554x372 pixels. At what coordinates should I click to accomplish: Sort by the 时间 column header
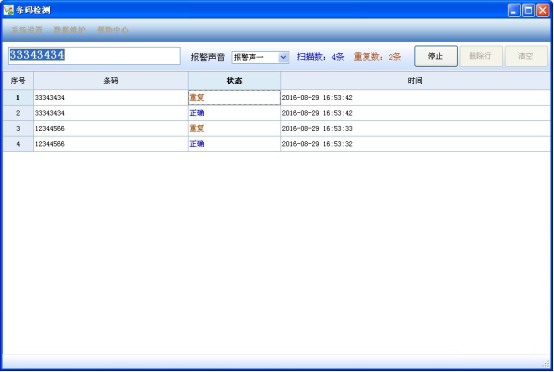415,81
